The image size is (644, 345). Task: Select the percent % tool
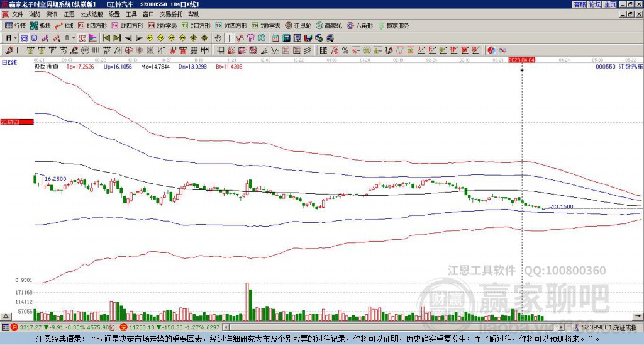[x=345, y=50]
